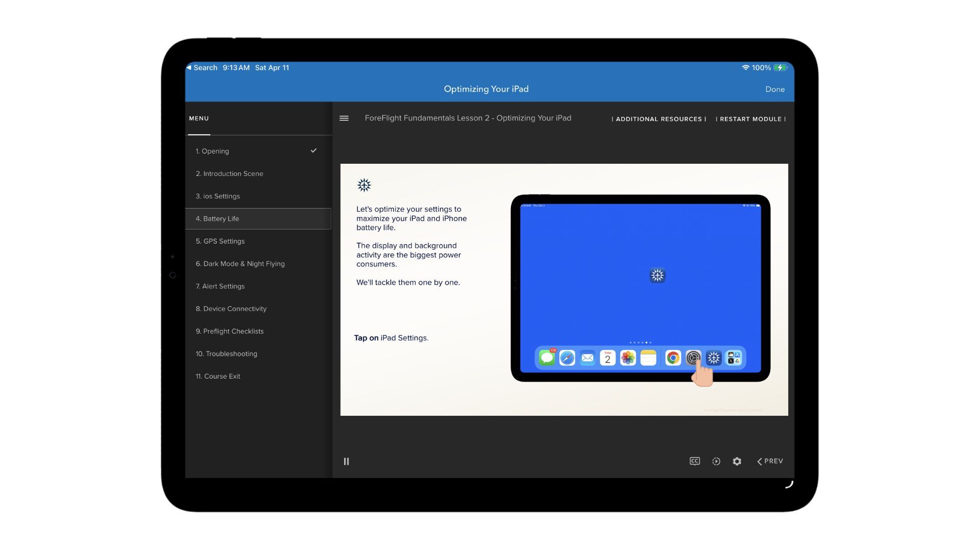Open 6. Dark Mode & Night Flying
The image size is (980, 551).
240,264
